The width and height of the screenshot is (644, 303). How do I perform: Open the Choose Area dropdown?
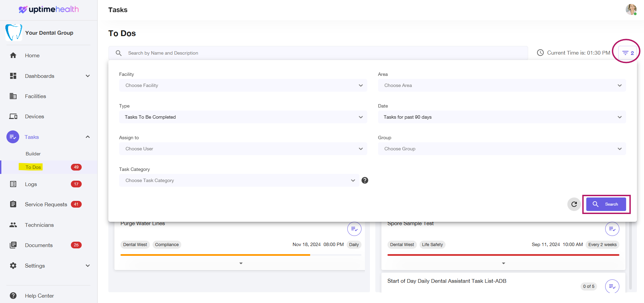502,85
